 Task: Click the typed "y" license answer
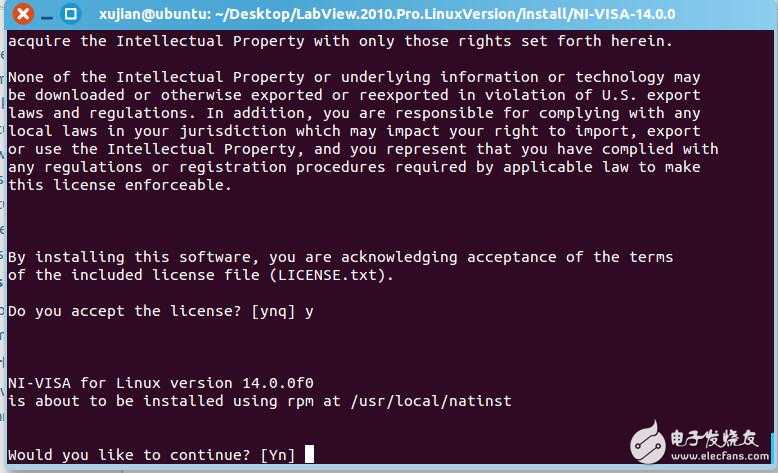310,311
